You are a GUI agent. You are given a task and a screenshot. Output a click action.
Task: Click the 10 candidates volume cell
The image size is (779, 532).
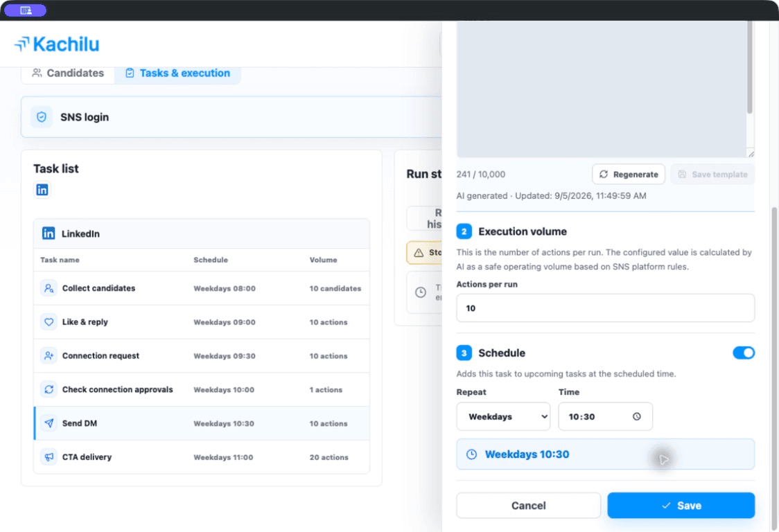(335, 289)
